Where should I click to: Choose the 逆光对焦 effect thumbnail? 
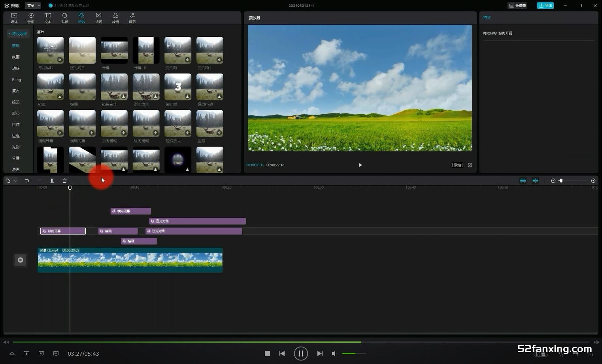coord(82,50)
